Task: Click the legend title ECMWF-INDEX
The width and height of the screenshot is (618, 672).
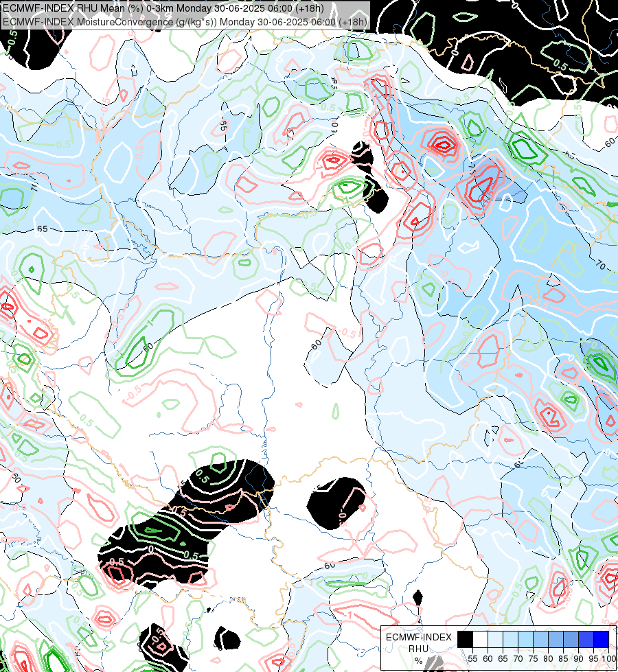Action: pos(419,637)
